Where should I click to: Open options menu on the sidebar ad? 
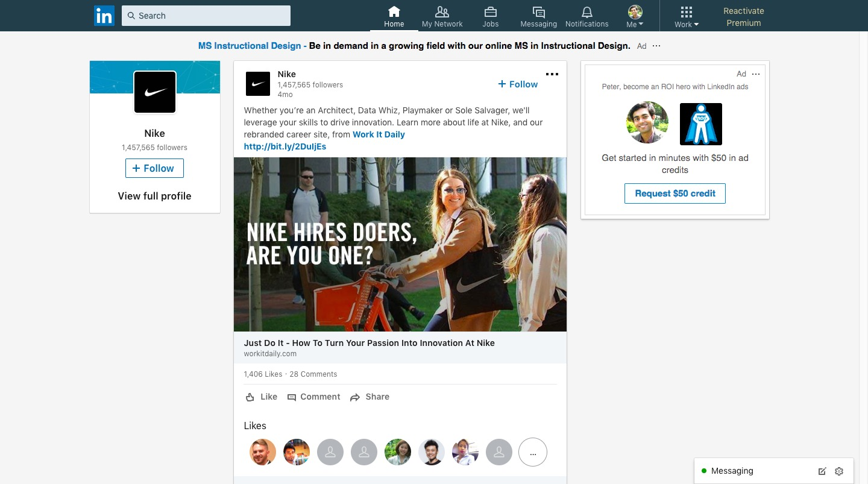pyautogui.click(x=756, y=74)
